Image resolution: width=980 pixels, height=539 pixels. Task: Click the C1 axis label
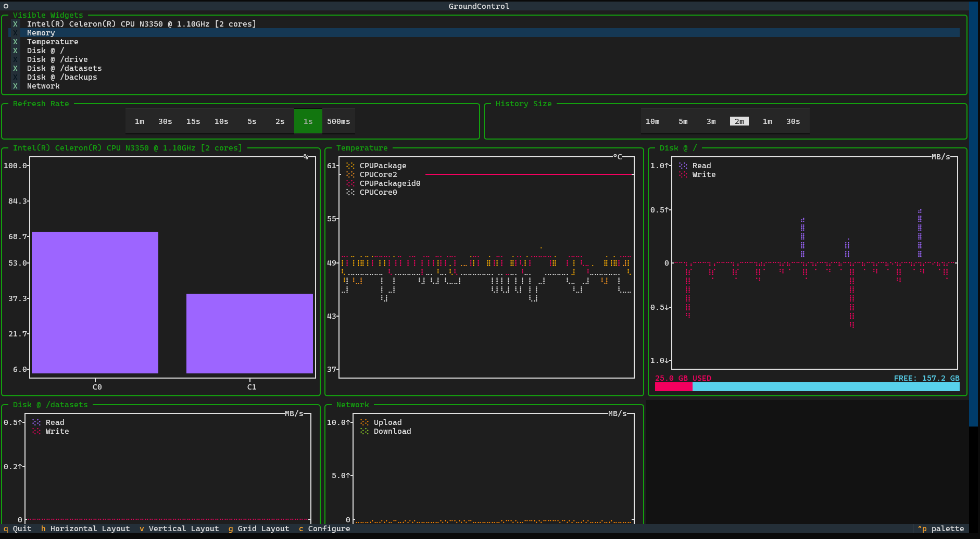click(x=252, y=387)
